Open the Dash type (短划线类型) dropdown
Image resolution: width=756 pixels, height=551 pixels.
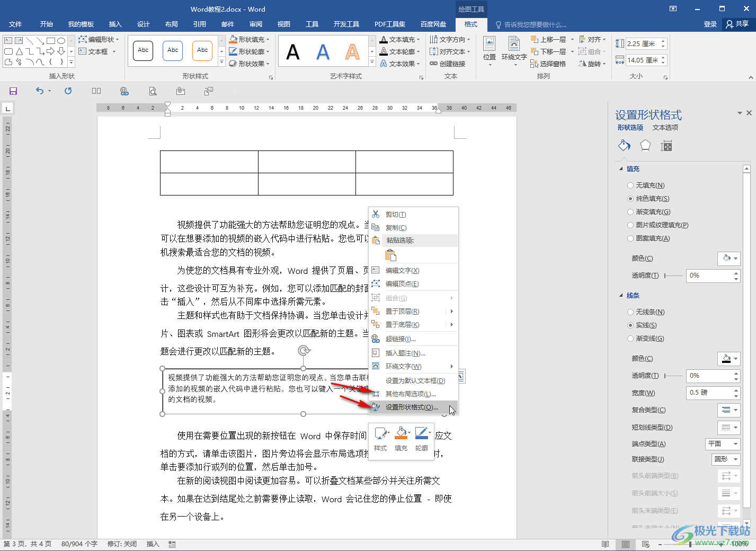[729, 428]
